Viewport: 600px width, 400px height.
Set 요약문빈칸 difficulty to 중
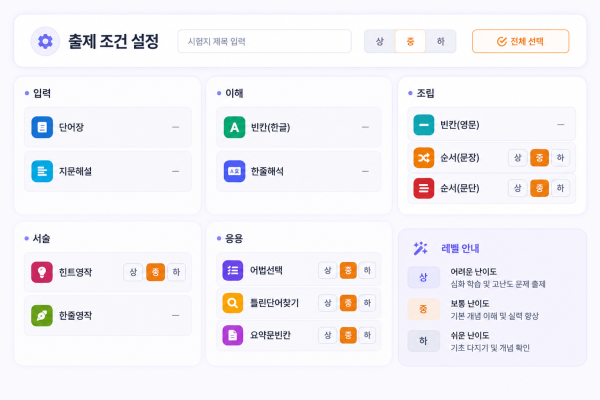348,335
